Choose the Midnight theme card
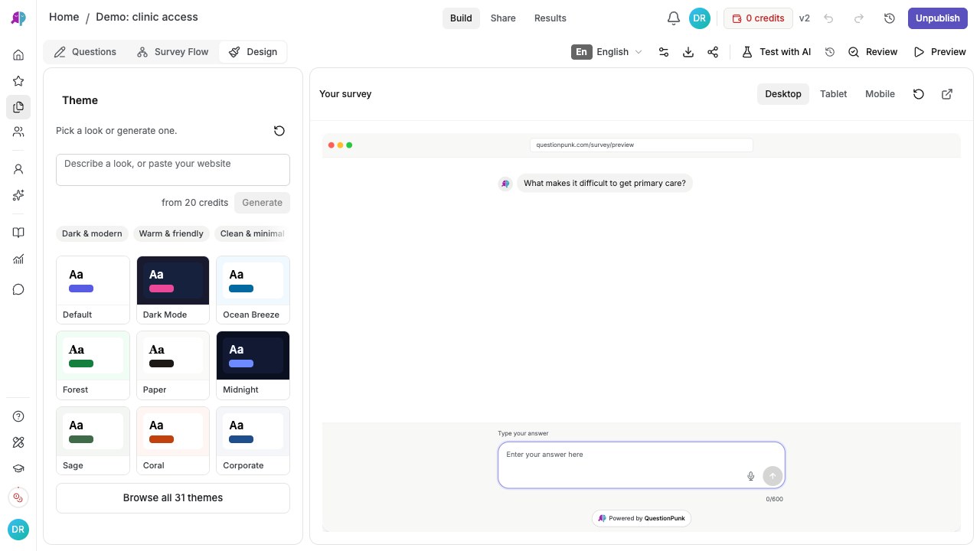This screenshot has height=551, width=980. click(x=253, y=365)
